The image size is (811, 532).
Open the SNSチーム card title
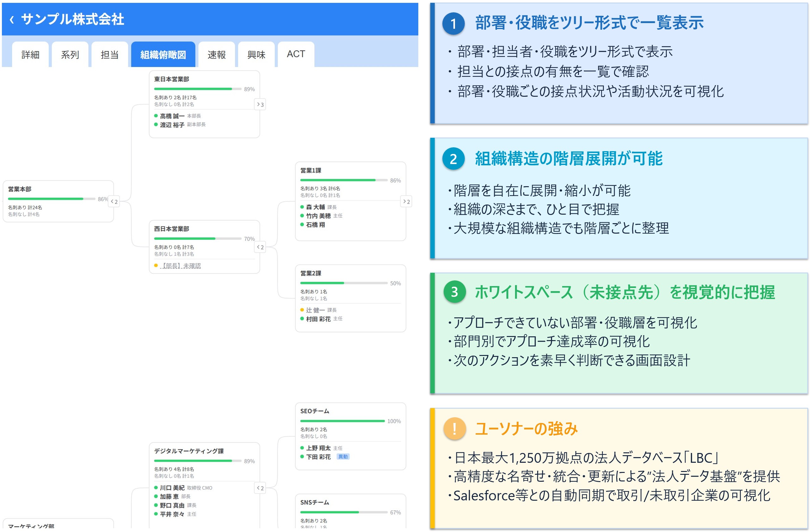pyautogui.click(x=315, y=502)
